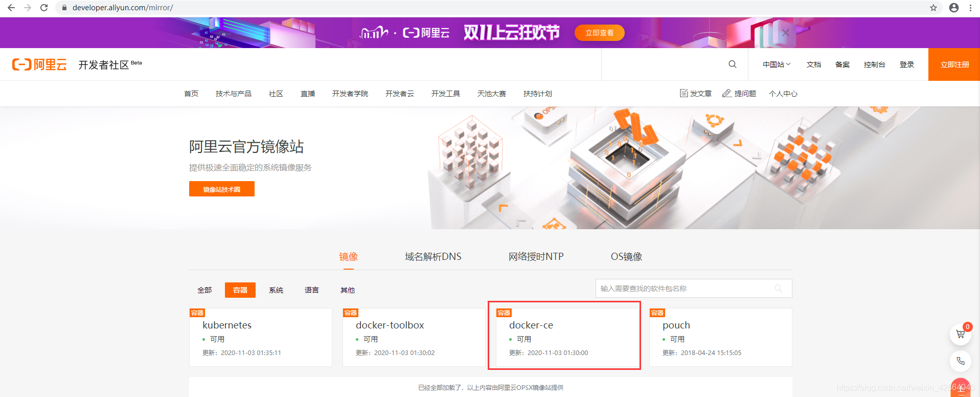Open 个人中心
The image size is (980, 397).
(783, 94)
